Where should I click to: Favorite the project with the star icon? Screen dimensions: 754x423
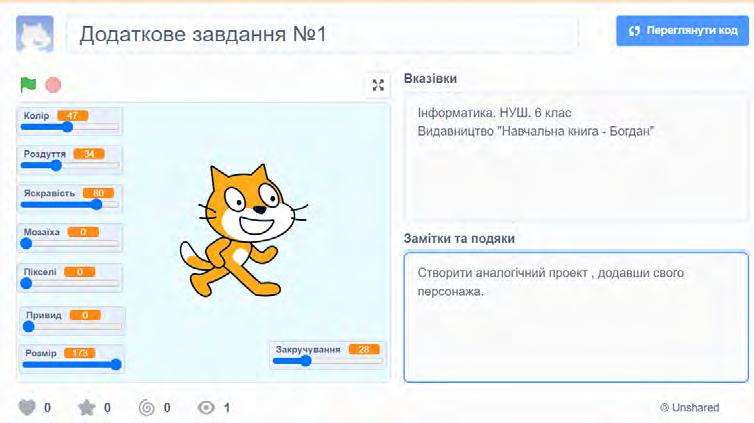coord(87,408)
